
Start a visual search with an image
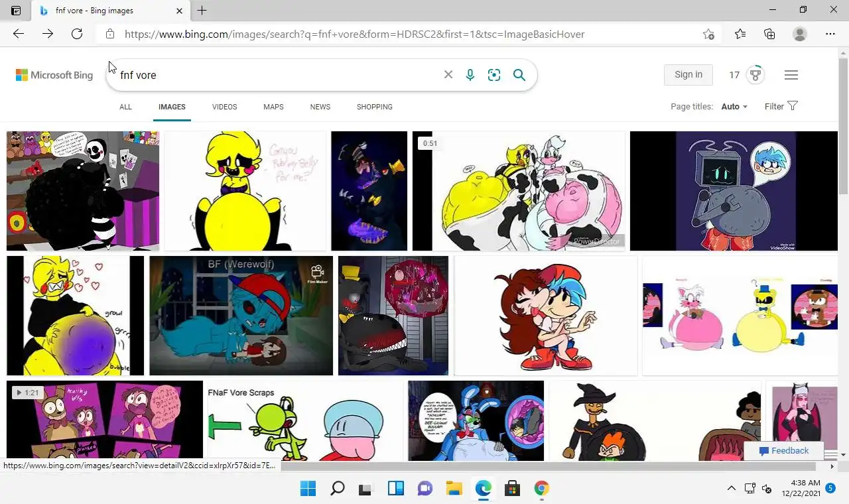click(494, 75)
